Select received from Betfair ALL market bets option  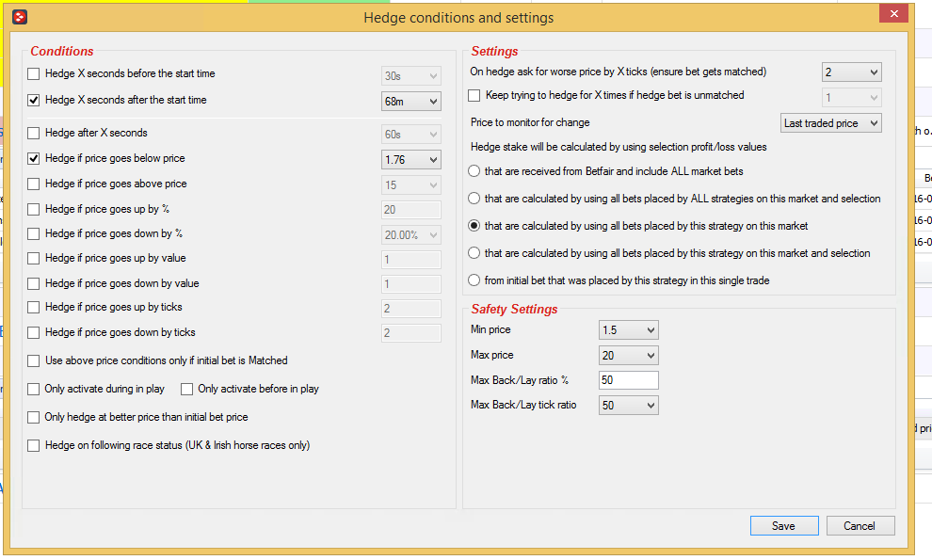(474, 171)
